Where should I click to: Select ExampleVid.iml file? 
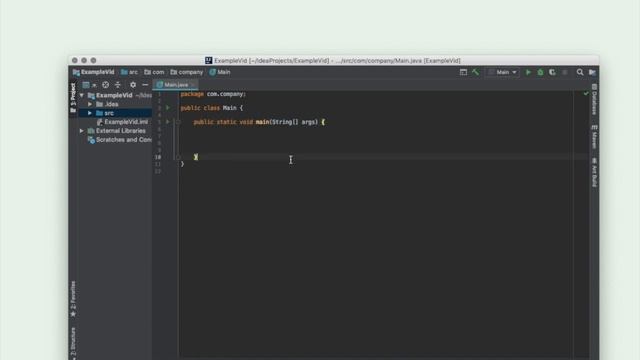[x=122, y=122]
